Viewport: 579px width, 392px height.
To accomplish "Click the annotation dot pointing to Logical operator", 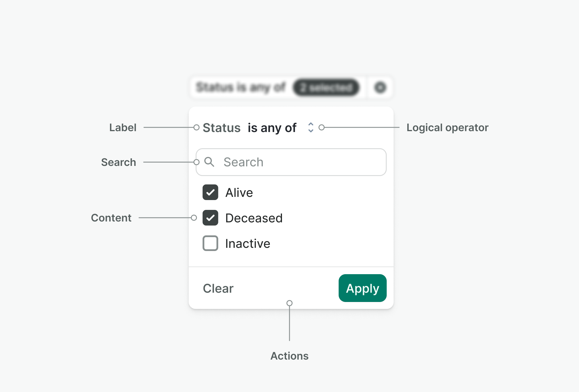I will (x=321, y=127).
